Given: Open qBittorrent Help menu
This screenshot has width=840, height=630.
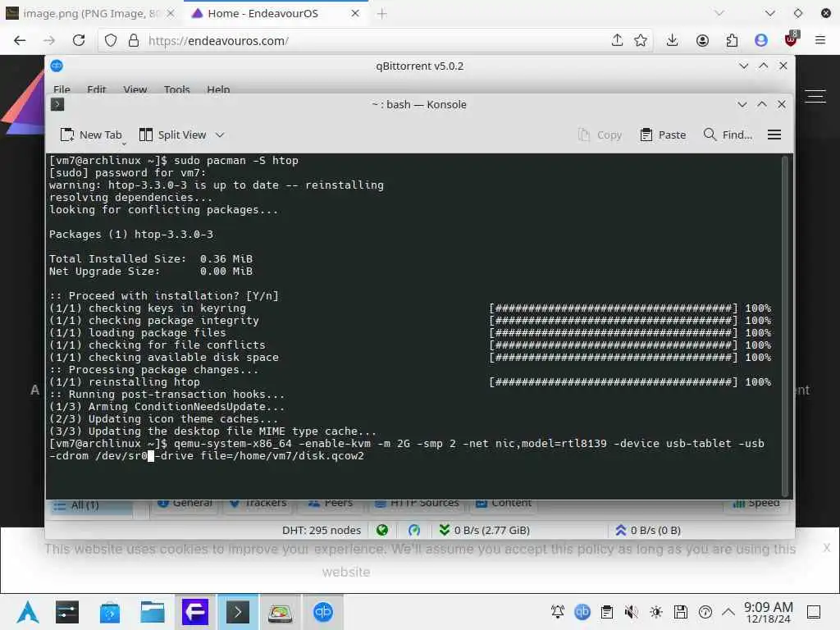Looking at the screenshot, I should 218,89.
